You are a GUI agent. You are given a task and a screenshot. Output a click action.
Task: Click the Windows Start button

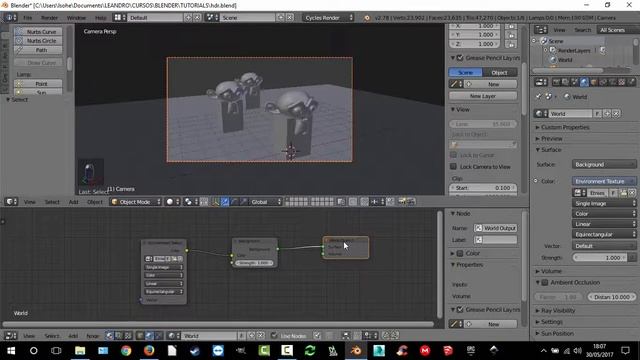(11, 351)
